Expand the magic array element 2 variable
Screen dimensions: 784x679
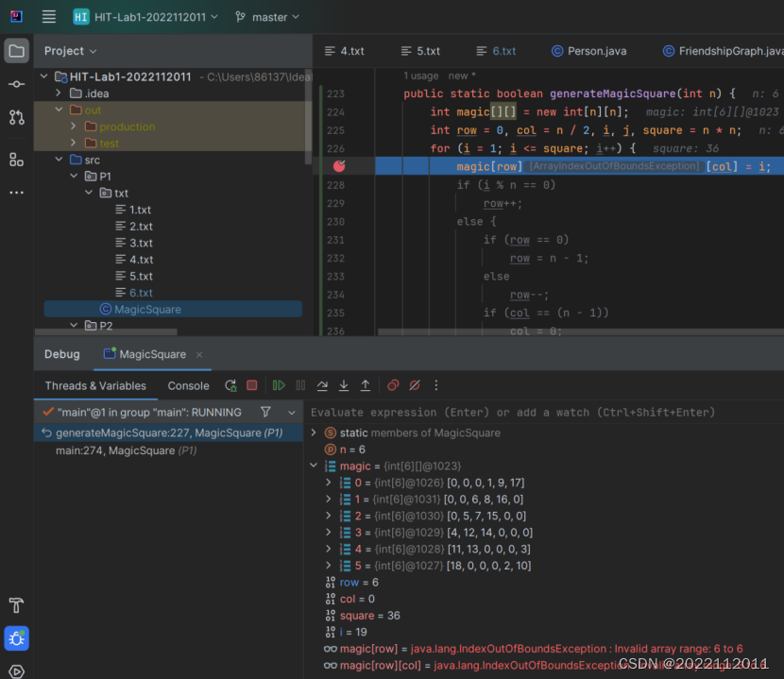329,516
